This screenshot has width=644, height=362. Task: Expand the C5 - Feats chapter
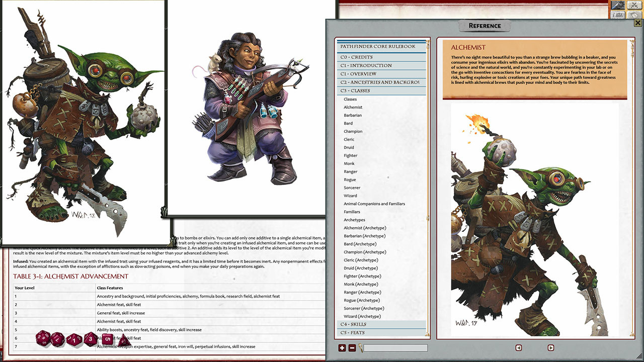[x=381, y=332]
